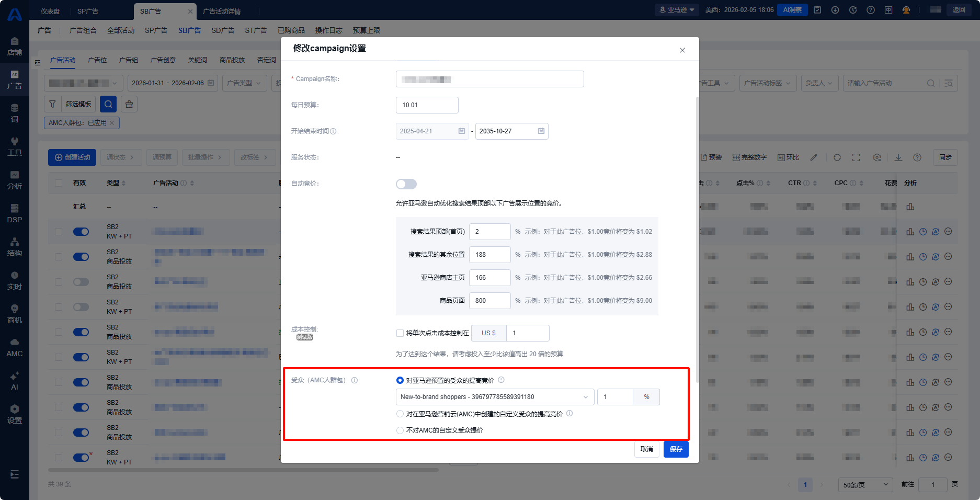Viewport: 980px width, 500px height.
Task: Open the 关键词 sub-tab
Action: (198, 60)
